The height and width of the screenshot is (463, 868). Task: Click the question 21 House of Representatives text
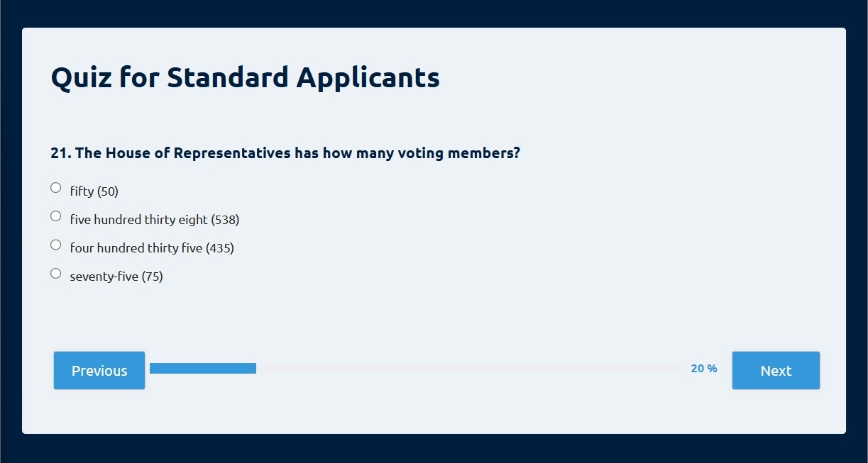(x=285, y=153)
